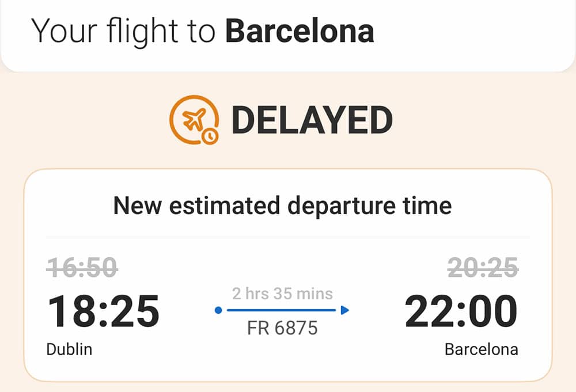Click the blue route origin dot
Viewport: 576px width, 392px height.
(x=218, y=310)
